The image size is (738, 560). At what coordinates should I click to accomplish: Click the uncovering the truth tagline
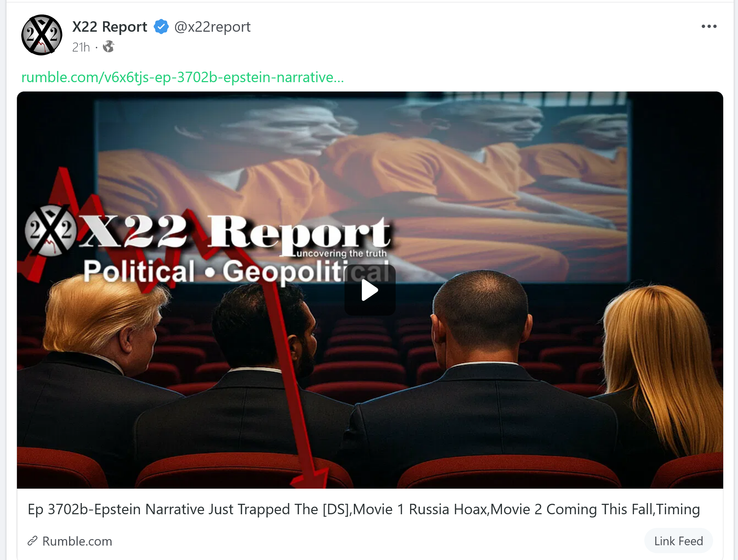click(x=341, y=253)
